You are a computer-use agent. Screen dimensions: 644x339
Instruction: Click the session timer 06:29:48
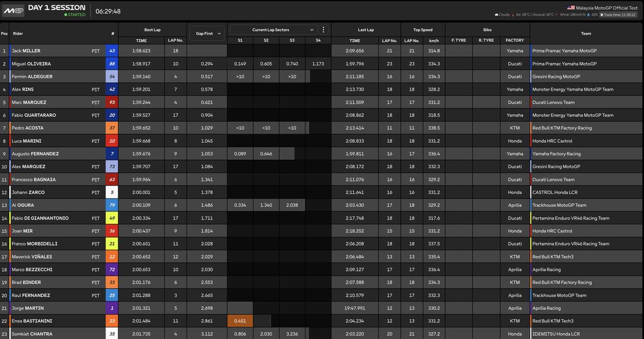(108, 12)
